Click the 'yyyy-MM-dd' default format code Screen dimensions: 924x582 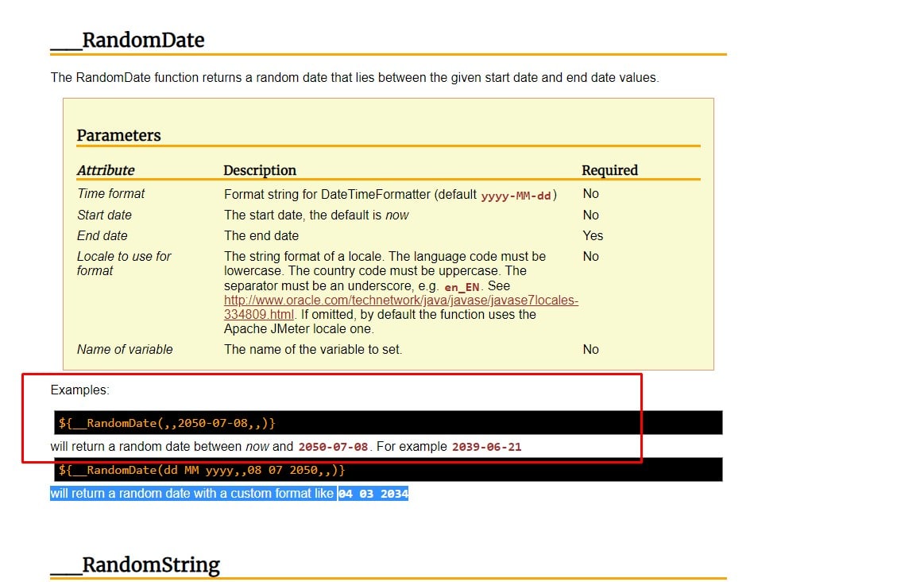(516, 196)
